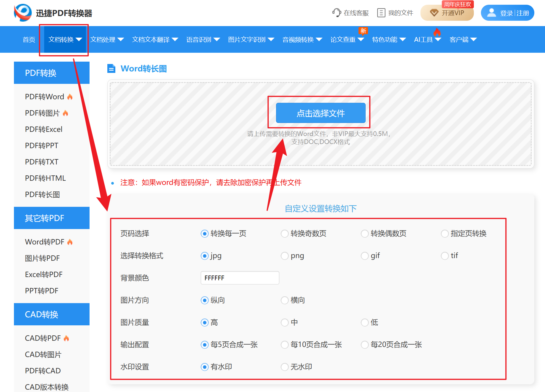Click the 点击选择文件 upload button
545x392 pixels.
(321, 113)
